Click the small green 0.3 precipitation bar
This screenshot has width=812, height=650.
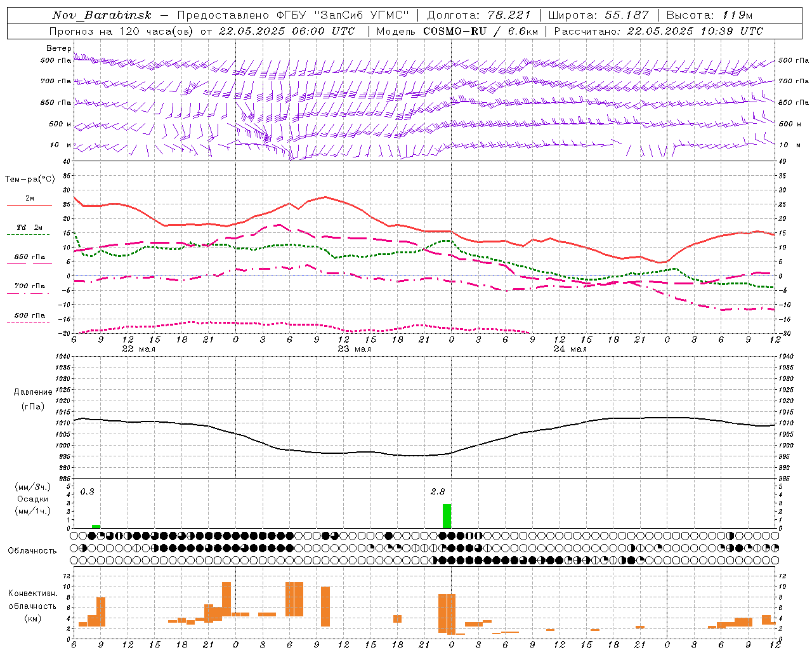click(96, 526)
